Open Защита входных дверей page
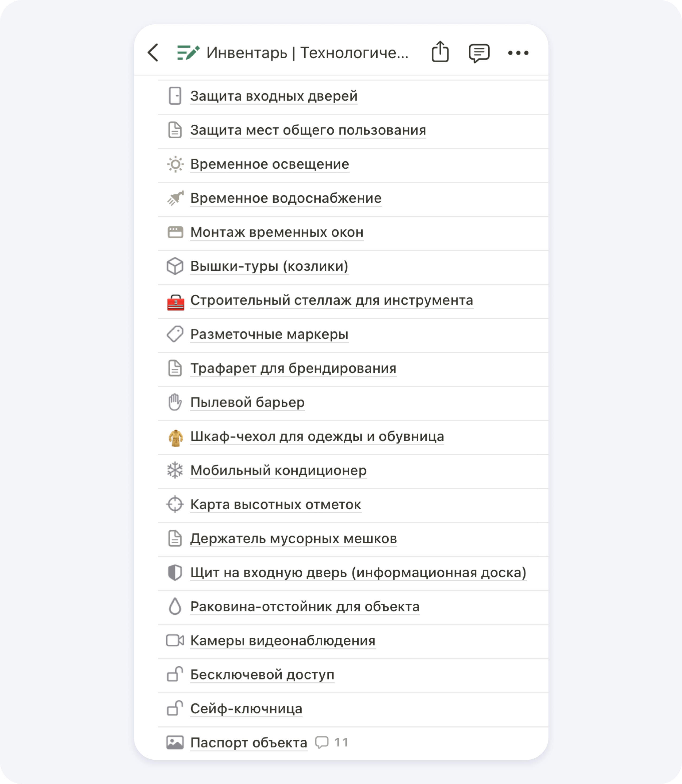682x784 pixels. point(274,96)
